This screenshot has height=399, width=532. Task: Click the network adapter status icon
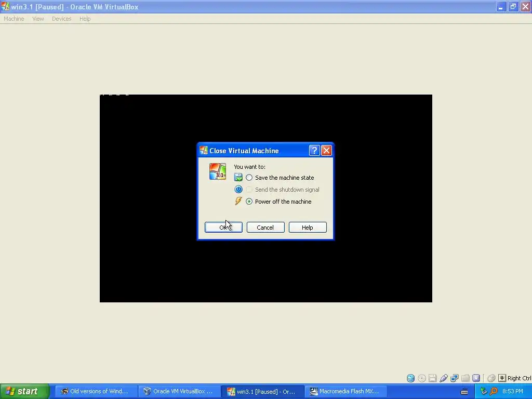point(454,378)
